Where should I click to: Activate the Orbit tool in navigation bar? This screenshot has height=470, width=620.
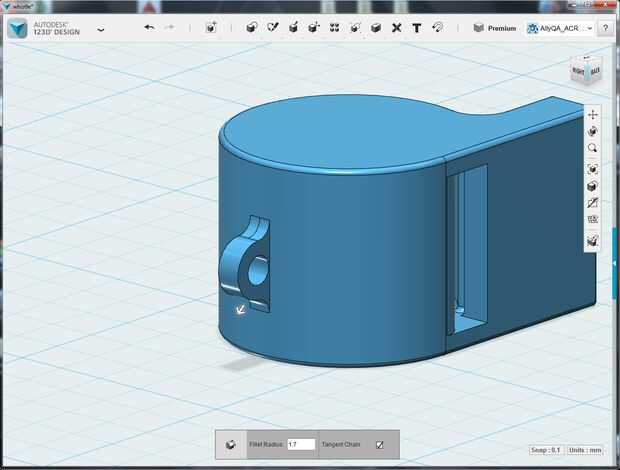click(593, 131)
